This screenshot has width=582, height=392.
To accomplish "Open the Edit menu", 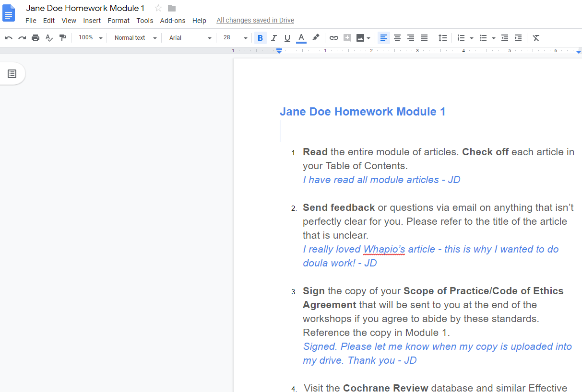I will coord(49,21).
